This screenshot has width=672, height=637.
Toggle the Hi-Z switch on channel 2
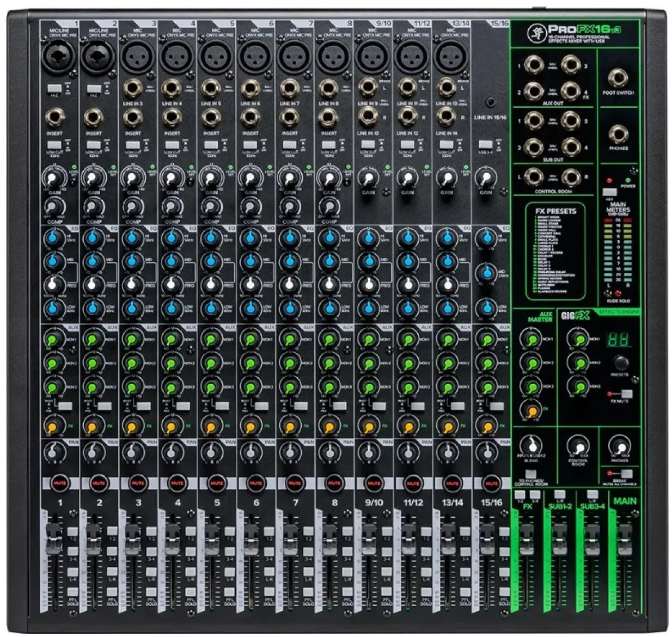tap(93, 88)
